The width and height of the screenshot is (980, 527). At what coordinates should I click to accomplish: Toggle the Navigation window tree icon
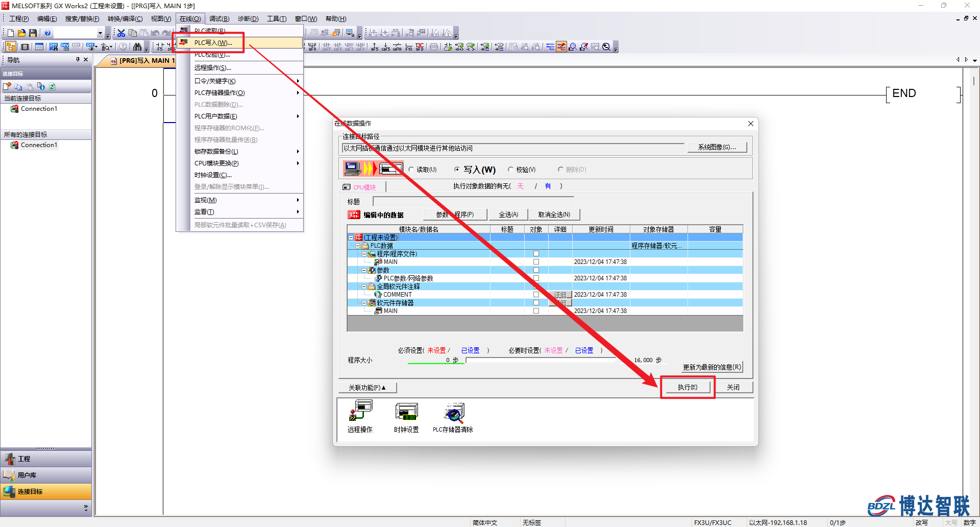[11, 47]
